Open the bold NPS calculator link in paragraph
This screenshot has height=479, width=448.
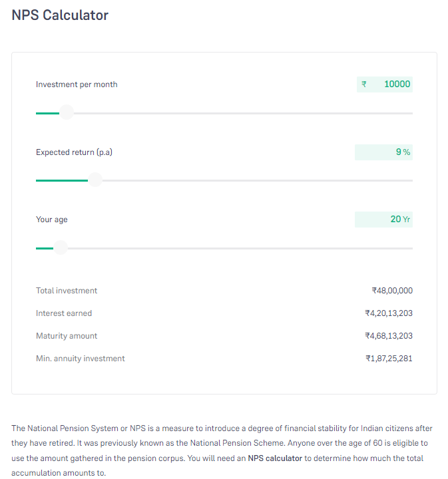point(275,458)
